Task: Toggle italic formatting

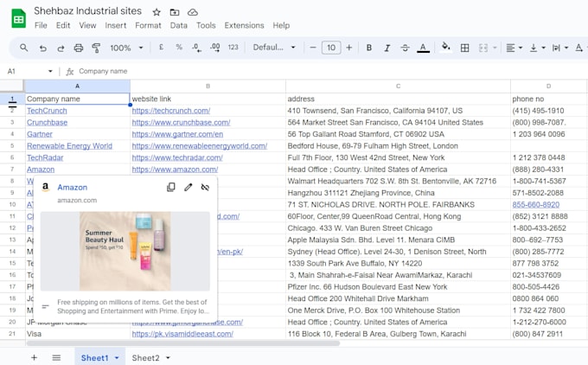Action: tap(387, 48)
